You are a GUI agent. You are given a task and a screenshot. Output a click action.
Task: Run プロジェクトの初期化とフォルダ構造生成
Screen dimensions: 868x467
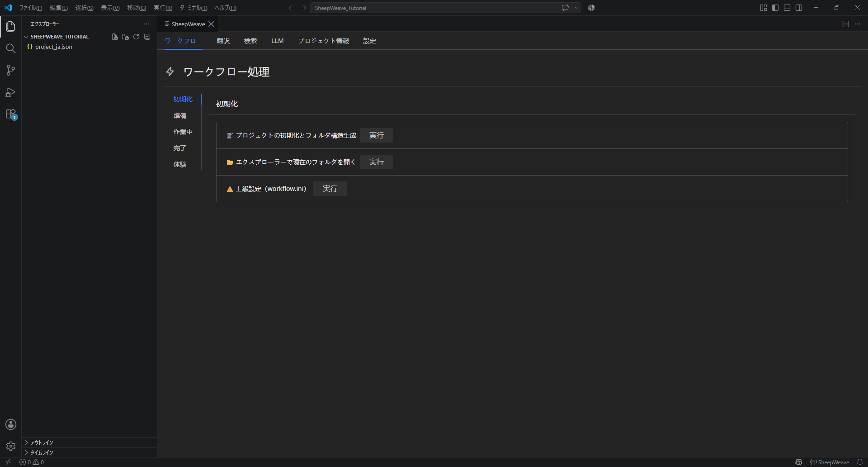coord(377,135)
